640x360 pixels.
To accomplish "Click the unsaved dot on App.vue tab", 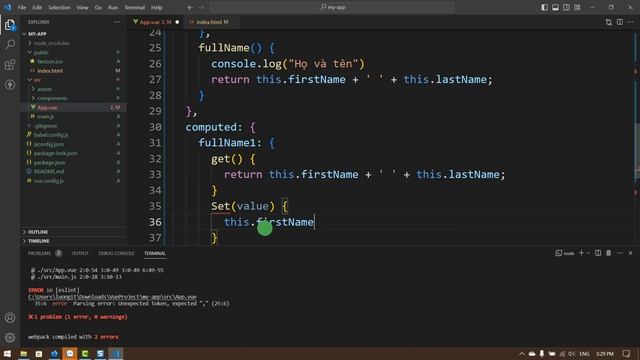I will click(177, 22).
